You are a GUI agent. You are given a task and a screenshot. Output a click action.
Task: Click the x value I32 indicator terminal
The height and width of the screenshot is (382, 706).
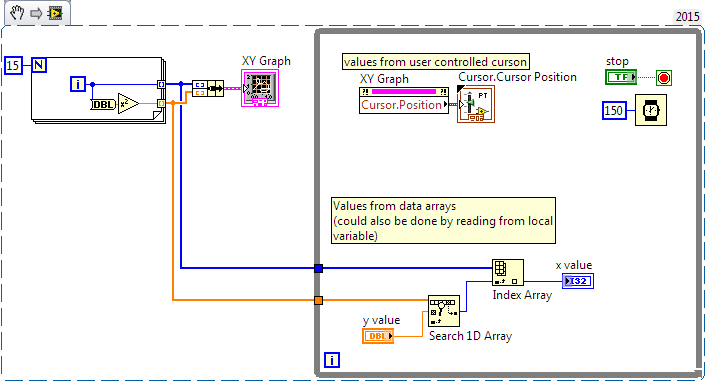click(578, 281)
